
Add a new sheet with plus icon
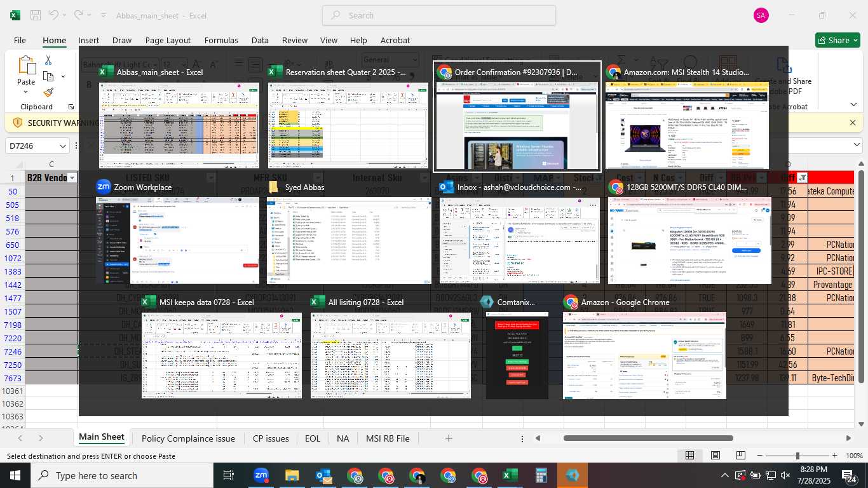click(x=449, y=438)
